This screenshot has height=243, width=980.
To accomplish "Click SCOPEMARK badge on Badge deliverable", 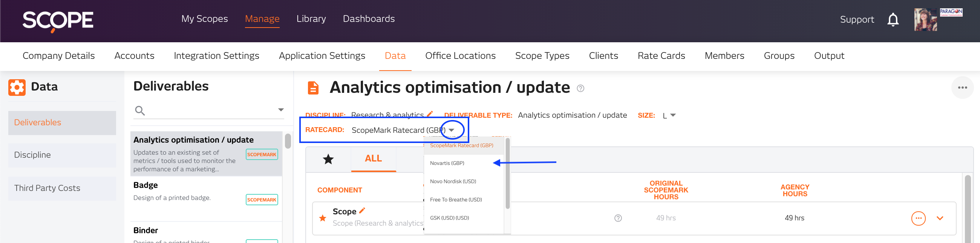I will coord(262,200).
